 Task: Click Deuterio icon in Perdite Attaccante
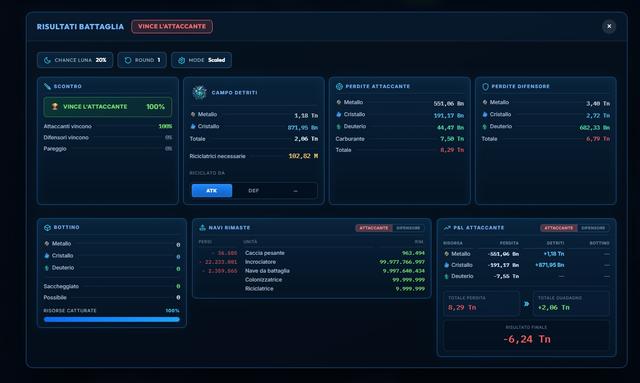click(338, 127)
